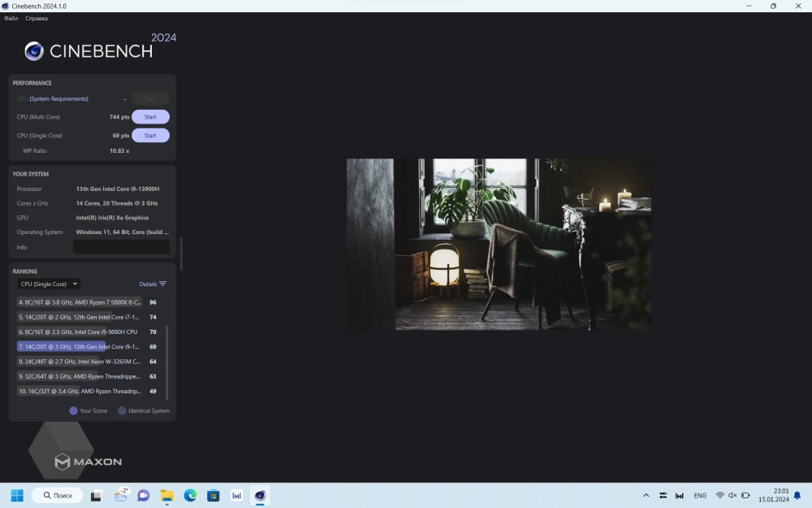Click the Cinebench logo icon in header
Viewport: 812px width, 508px height.
pyautogui.click(x=34, y=51)
